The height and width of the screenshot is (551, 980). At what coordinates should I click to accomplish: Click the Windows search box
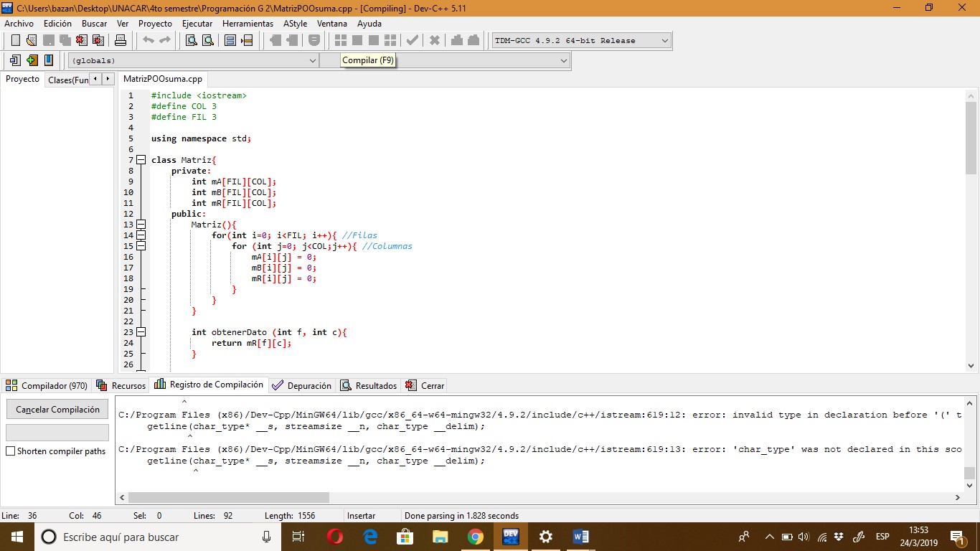[158, 537]
